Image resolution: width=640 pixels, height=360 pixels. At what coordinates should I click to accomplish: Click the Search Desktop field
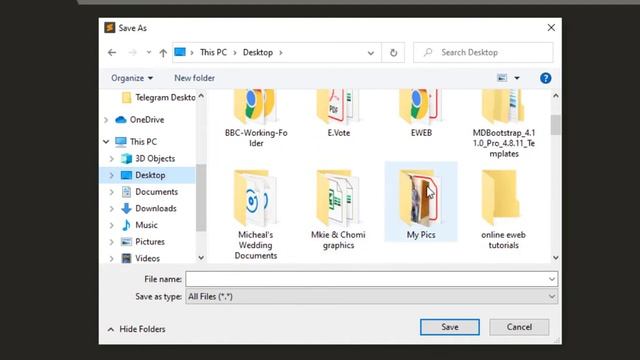tap(483, 52)
